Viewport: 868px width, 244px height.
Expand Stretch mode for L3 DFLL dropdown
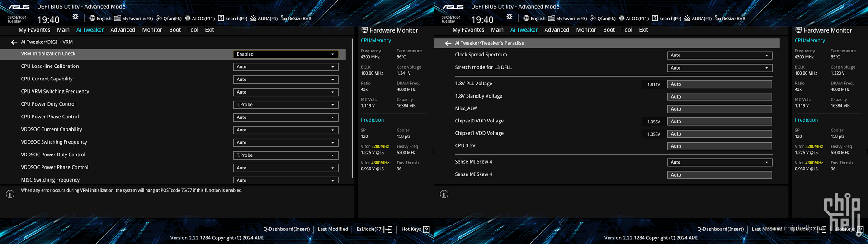pyautogui.click(x=720, y=68)
